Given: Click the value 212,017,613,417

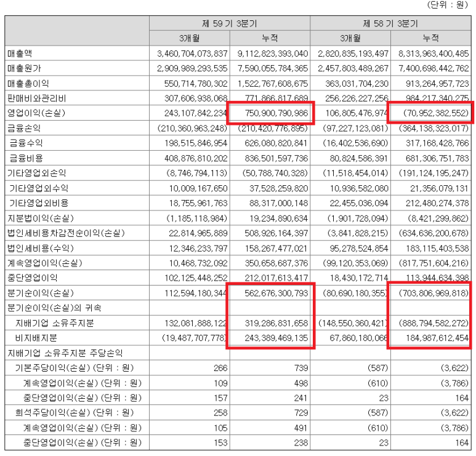Looking at the screenshot, I should (x=276, y=278).
